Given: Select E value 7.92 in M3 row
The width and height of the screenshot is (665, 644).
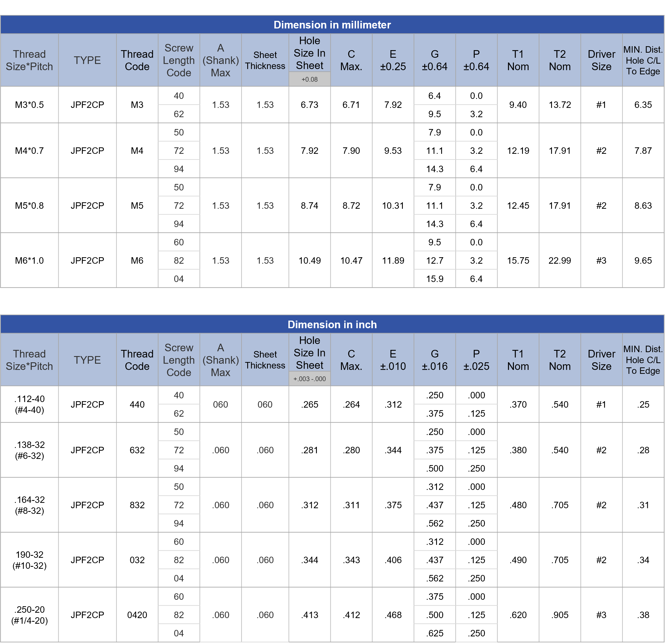Looking at the screenshot, I should click(x=393, y=105).
